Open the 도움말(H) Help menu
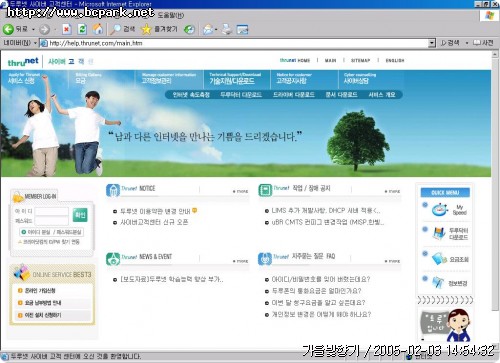Viewport: 500px width, 363px height. pyautogui.click(x=170, y=15)
